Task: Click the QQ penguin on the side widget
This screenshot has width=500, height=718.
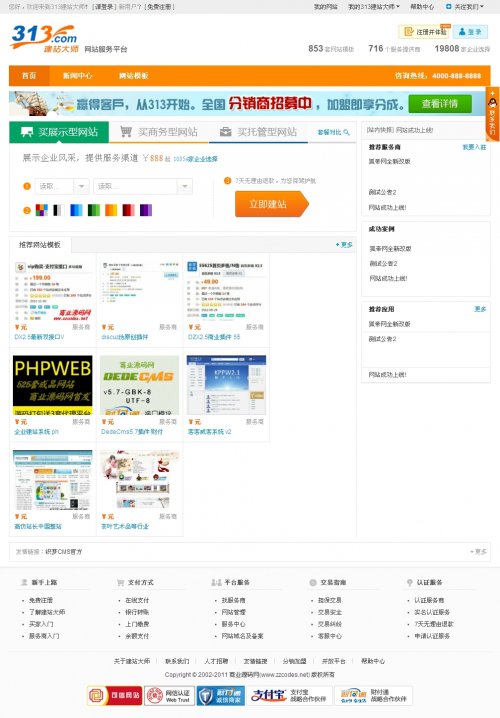Action: pos(493,102)
